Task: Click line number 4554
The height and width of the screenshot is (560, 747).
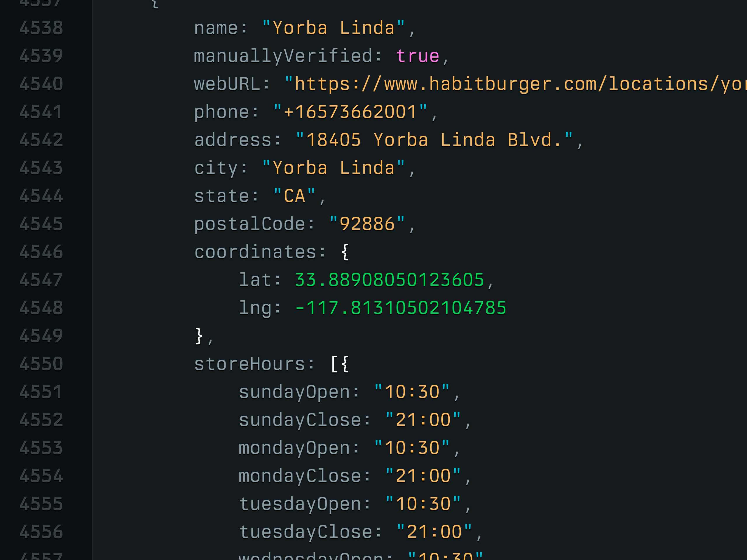Action: click(41, 476)
